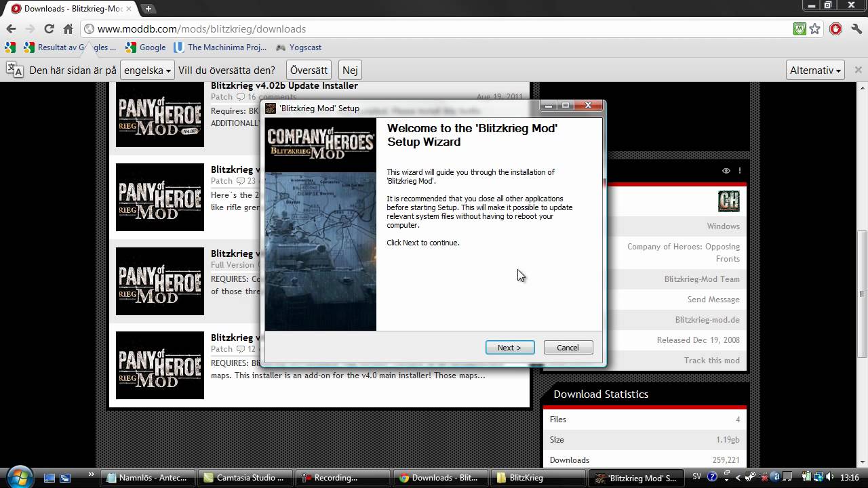Cancel the Blitzkrieg Mod setup wizard
Screen dimensions: 868x488
[x=568, y=348]
